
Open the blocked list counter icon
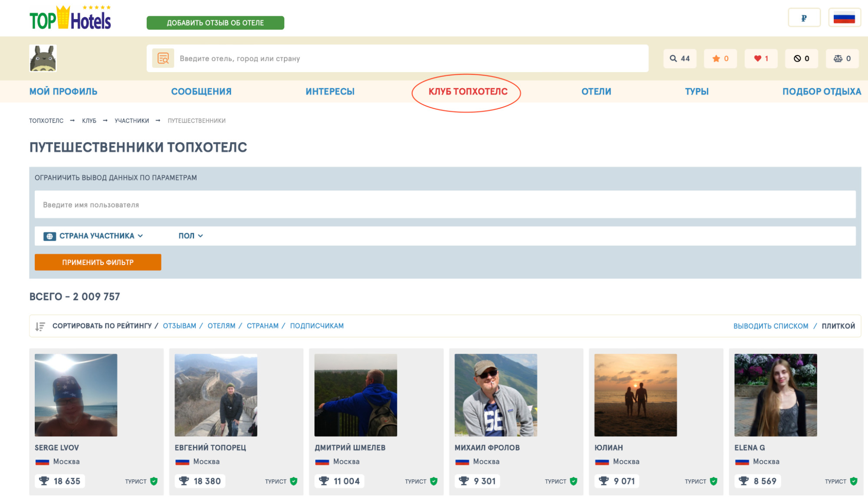[801, 58]
